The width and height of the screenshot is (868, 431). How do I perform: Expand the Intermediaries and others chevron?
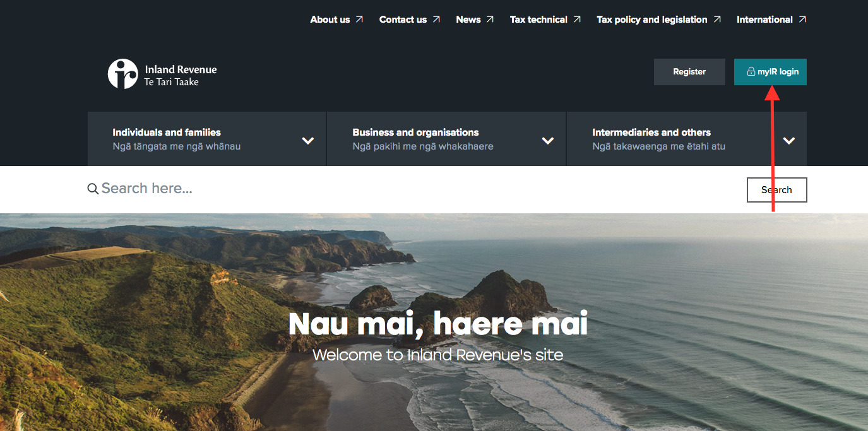788,140
